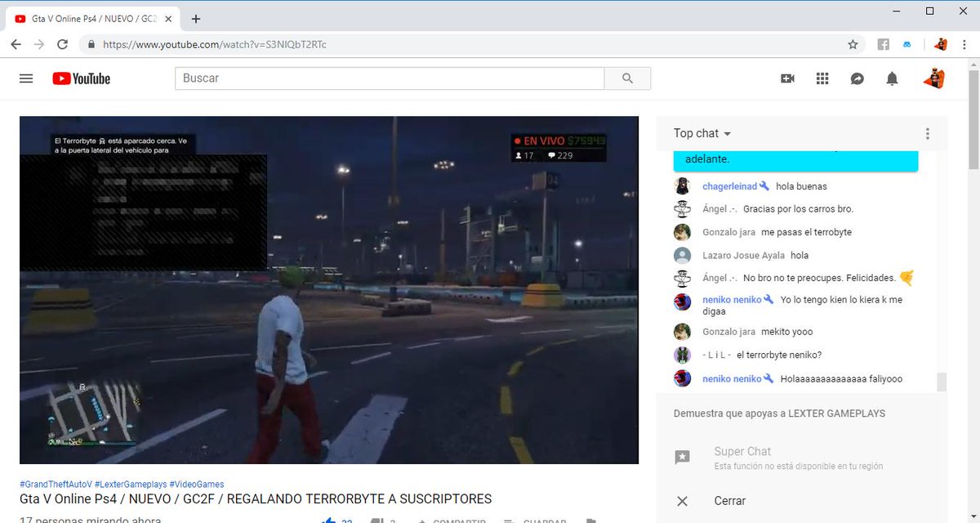Image resolution: width=980 pixels, height=523 pixels.
Task: Click "Demuestra que apoyas a LEXTER GAMEPLAYS" text
Action: click(779, 413)
